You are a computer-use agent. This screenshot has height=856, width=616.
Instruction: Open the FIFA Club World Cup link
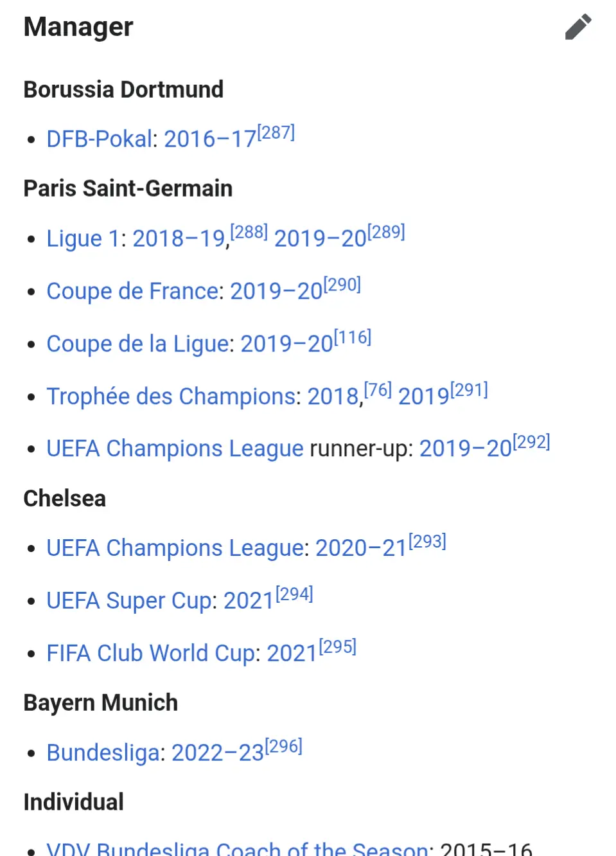click(x=150, y=654)
